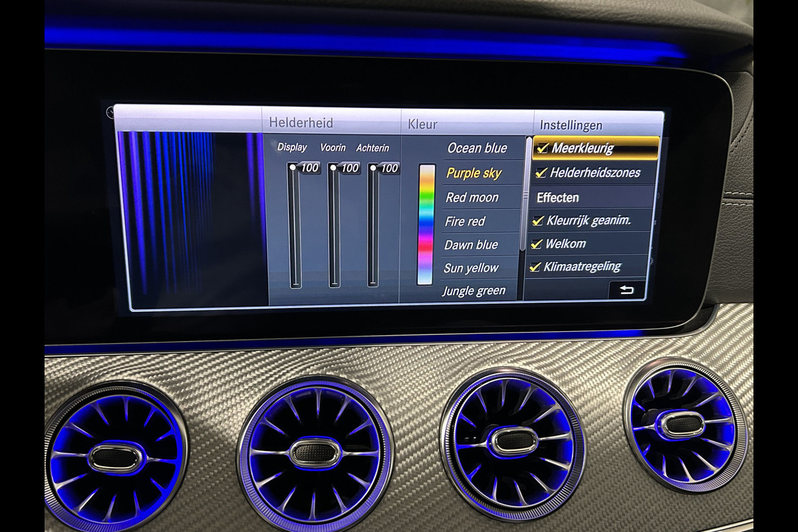Adjust the Voorin brightness slider
This screenshot has width=798, height=532.
coord(334,226)
